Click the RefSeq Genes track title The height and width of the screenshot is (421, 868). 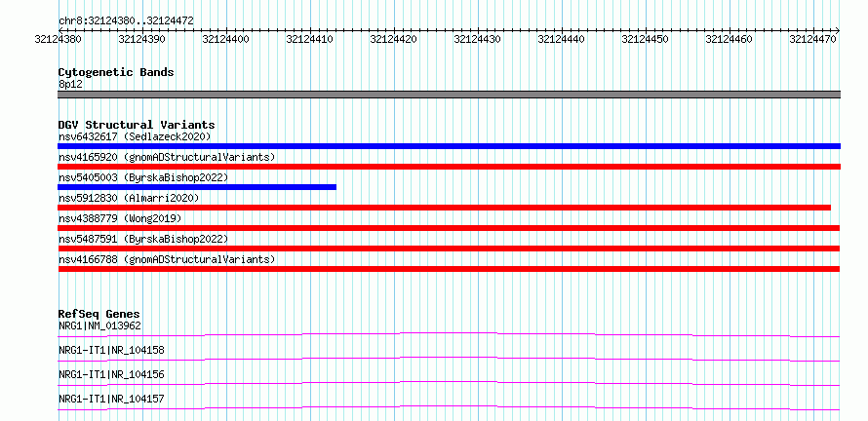click(99, 314)
